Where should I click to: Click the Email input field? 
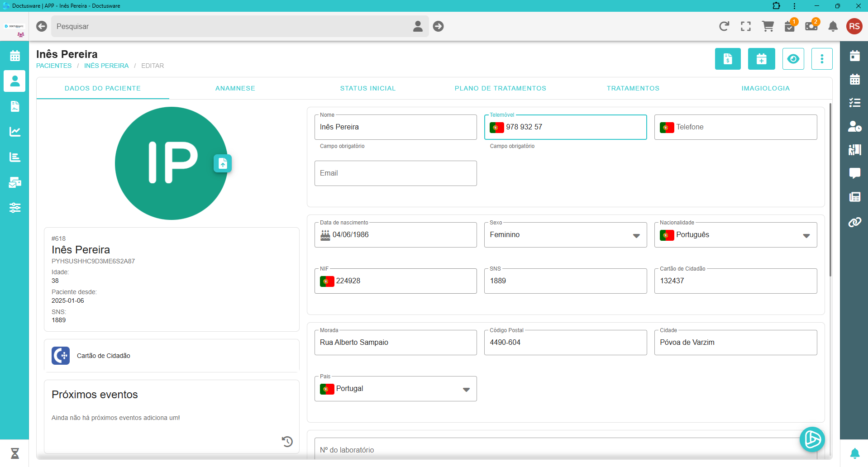point(395,173)
